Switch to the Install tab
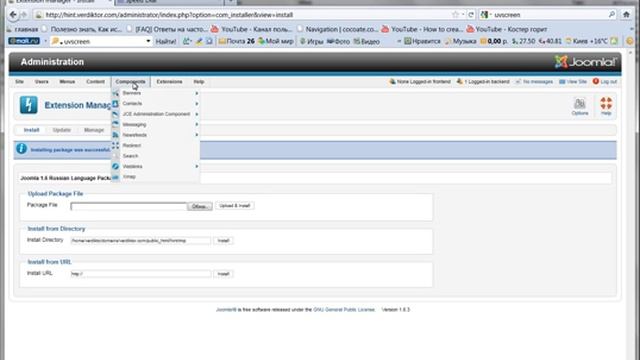This screenshot has height=360, width=640. [31, 130]
